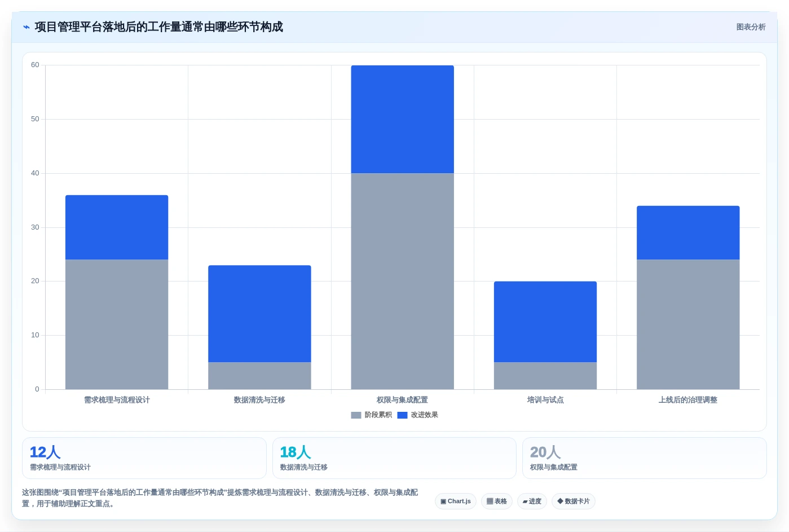This screenshot has width=789, height=532.
Task: Click the 阶段累积 legend label
Action: (378, 415)
